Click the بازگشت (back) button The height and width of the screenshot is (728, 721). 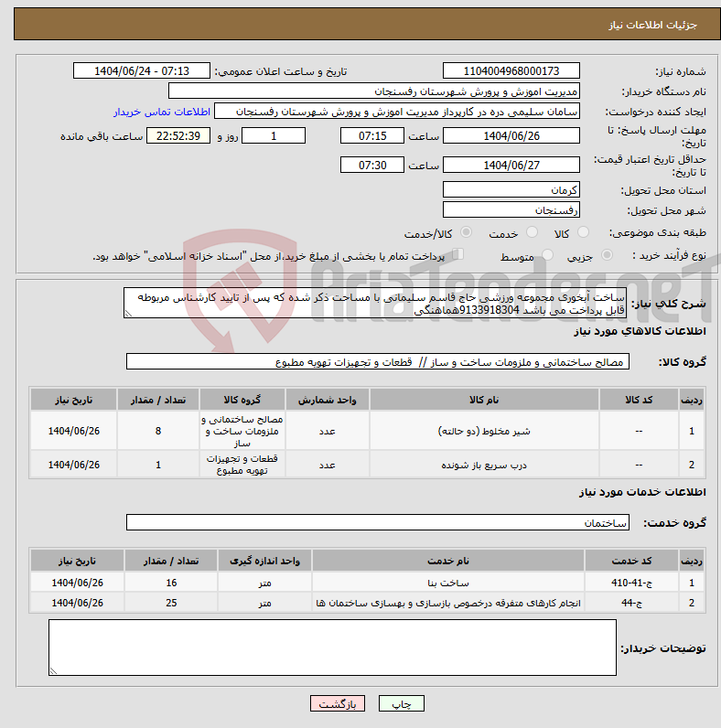click(x=338, y=704)
